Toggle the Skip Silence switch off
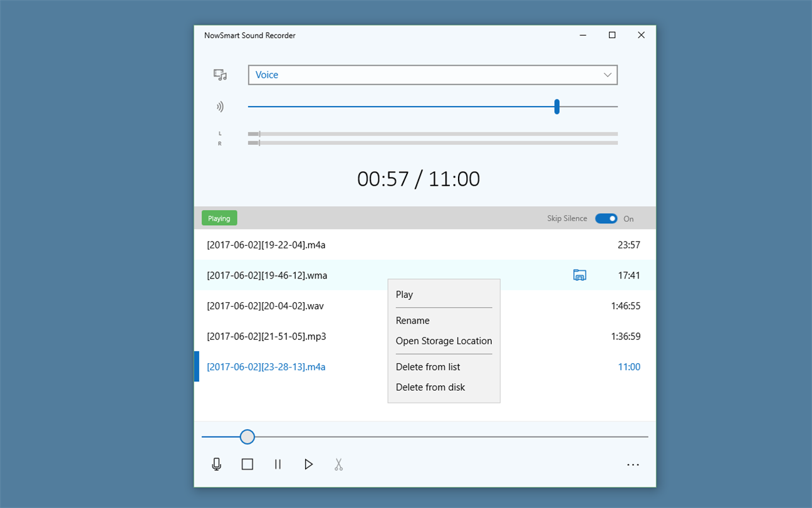 606,218
